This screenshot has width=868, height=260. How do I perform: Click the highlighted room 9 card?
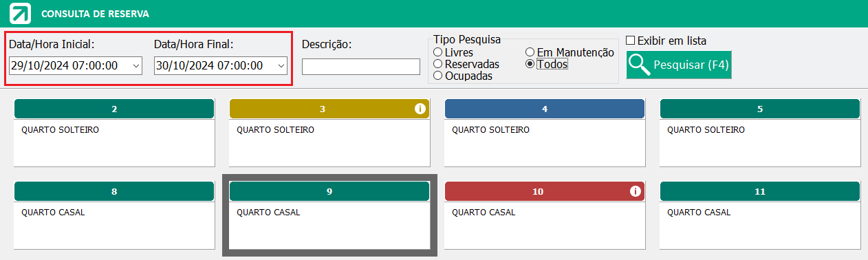(x=329, y=215)
